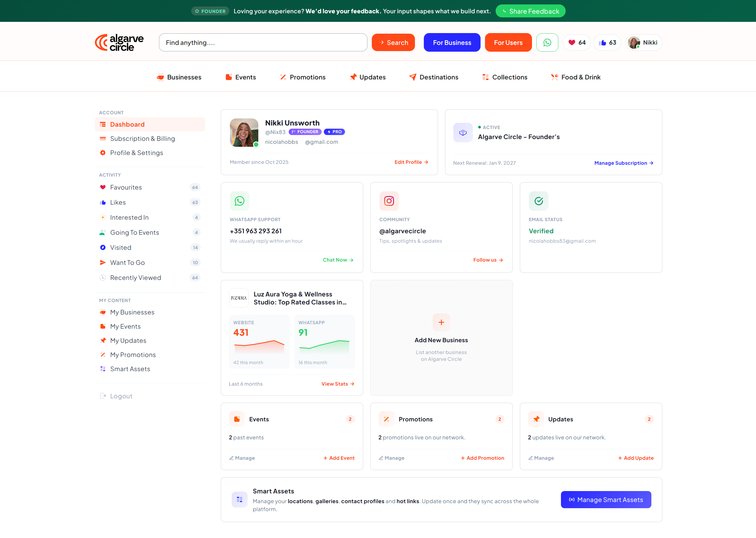756x538 pixels.
Task: Open favourites heart counter showing 64
Action: pyautogui.click(x=577, y=43)
